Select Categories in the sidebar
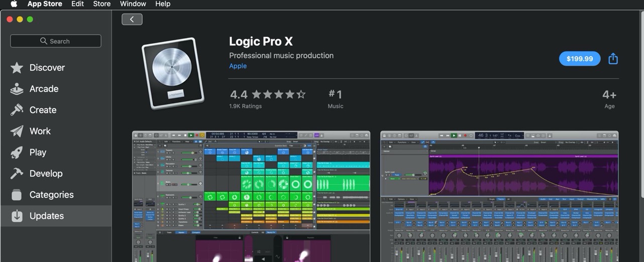 pos(56,194)
